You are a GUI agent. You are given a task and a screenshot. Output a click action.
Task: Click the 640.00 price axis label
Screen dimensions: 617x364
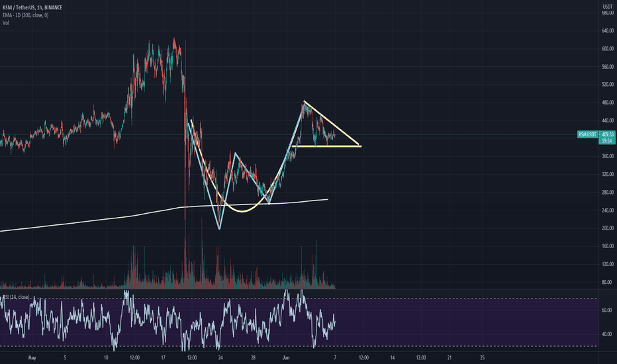click(608, 30)
